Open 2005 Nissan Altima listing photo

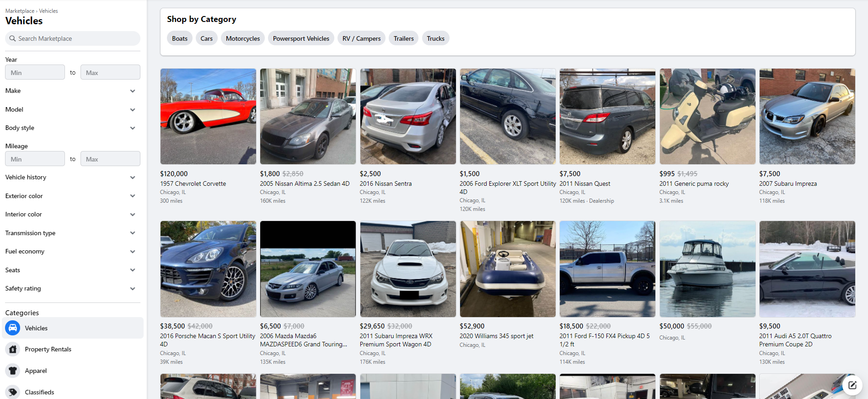308,116
